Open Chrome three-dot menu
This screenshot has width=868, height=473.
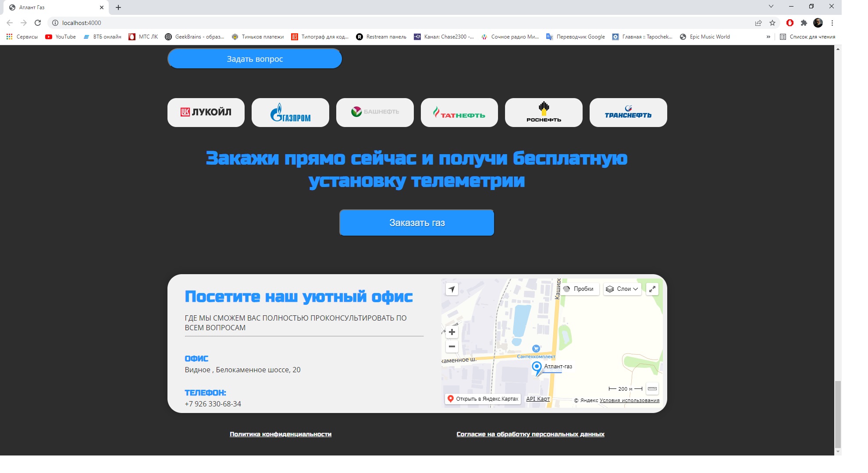832,23
